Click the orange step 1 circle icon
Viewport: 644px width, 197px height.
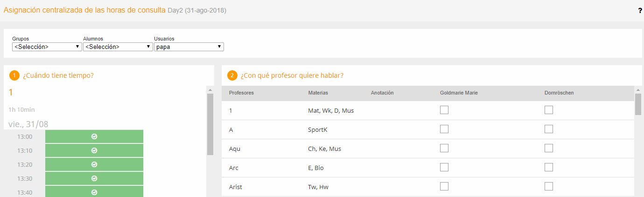point(14,75)
